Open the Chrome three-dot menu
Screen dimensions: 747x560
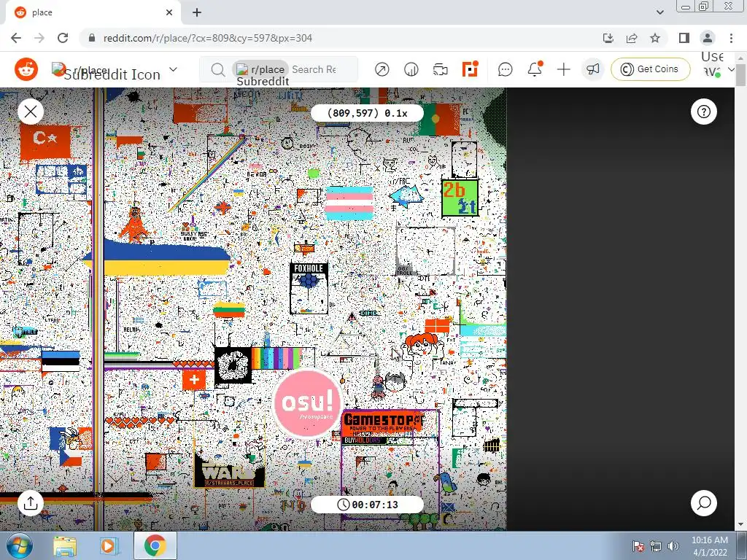(731, 38)
